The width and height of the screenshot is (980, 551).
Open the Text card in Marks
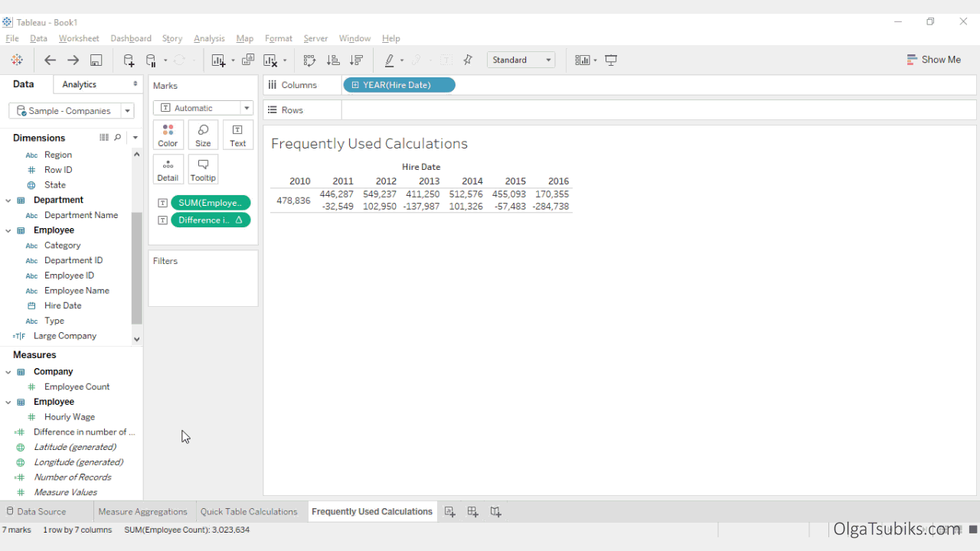[238, 135]
